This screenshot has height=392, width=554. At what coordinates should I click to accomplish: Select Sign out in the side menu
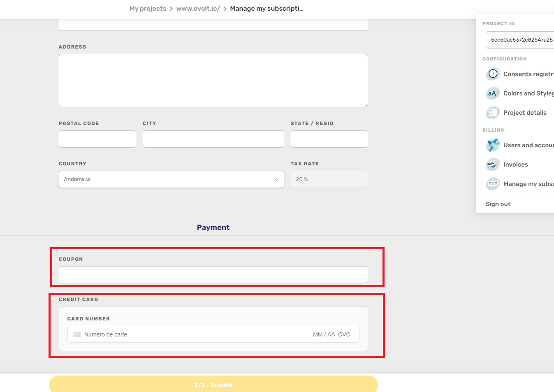point(498,204)
